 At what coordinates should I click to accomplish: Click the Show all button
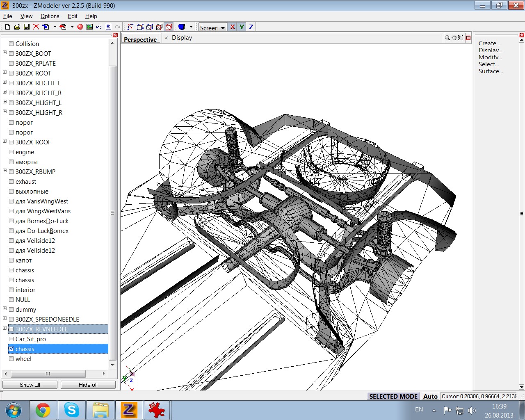[x=30, y=385]
